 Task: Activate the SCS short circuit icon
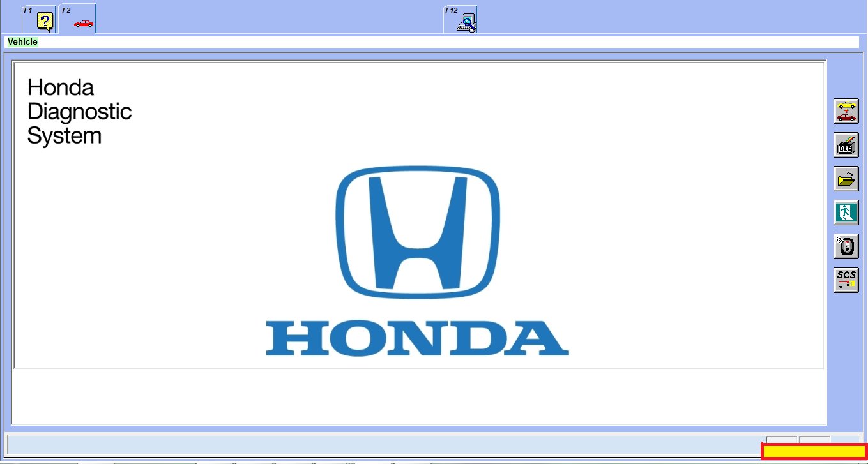pyautogui.click(x=846, y=280)
